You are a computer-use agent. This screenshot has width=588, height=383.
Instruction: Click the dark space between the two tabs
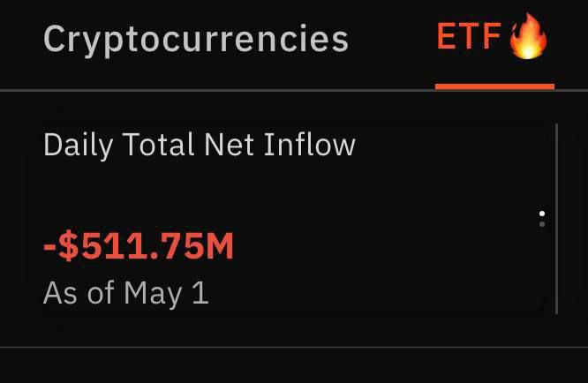coord(393,40)
